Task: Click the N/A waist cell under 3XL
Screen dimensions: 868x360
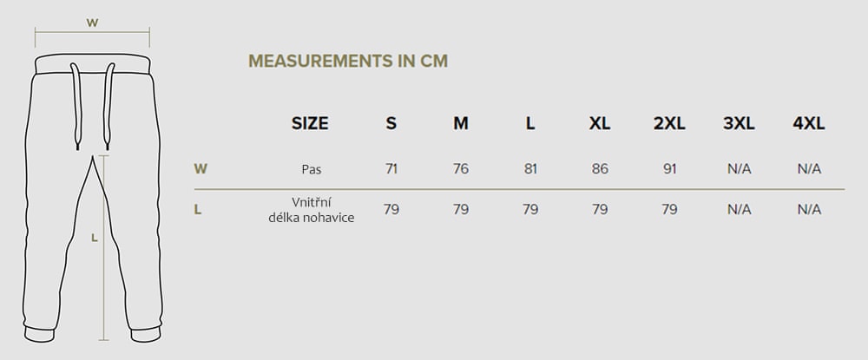Action: click(739, 169)
